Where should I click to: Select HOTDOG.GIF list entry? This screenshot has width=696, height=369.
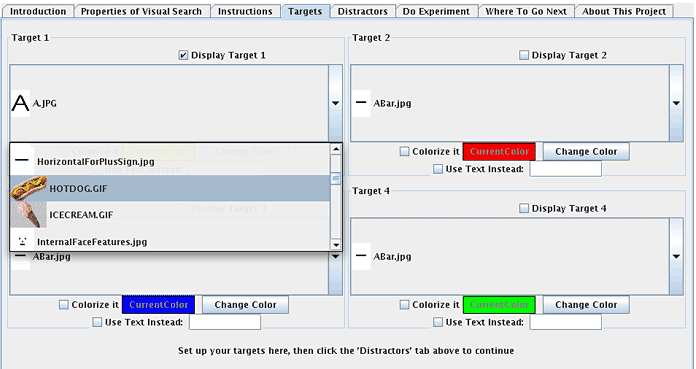(170, 188)
